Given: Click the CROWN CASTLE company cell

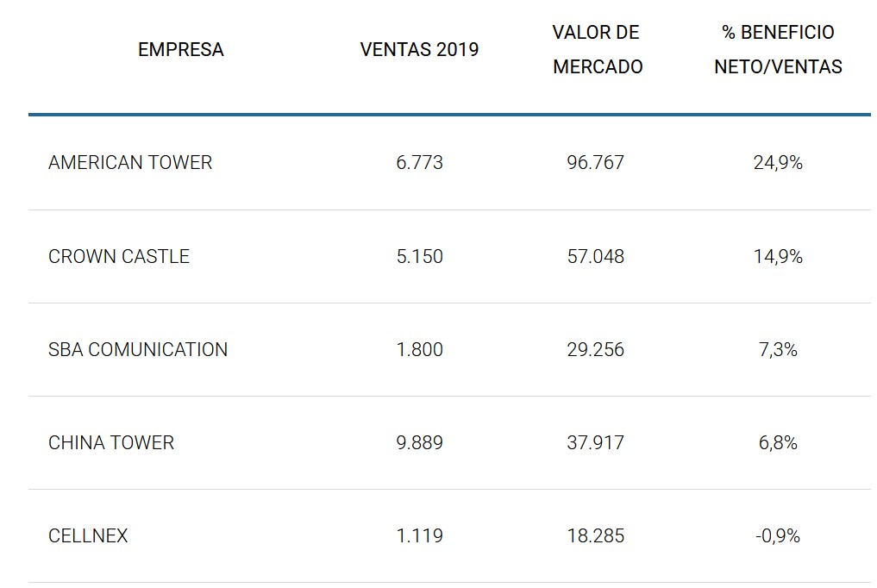Looking at the screenshot, I should coord(119,257).
